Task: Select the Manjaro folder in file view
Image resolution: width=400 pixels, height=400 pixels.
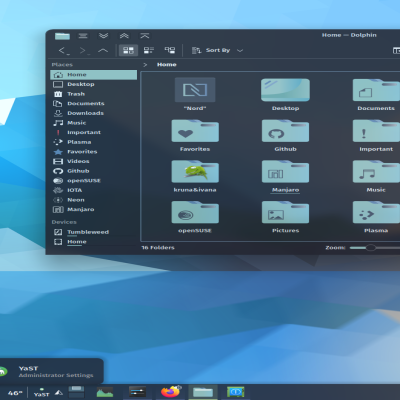Action: coord(285,176)
